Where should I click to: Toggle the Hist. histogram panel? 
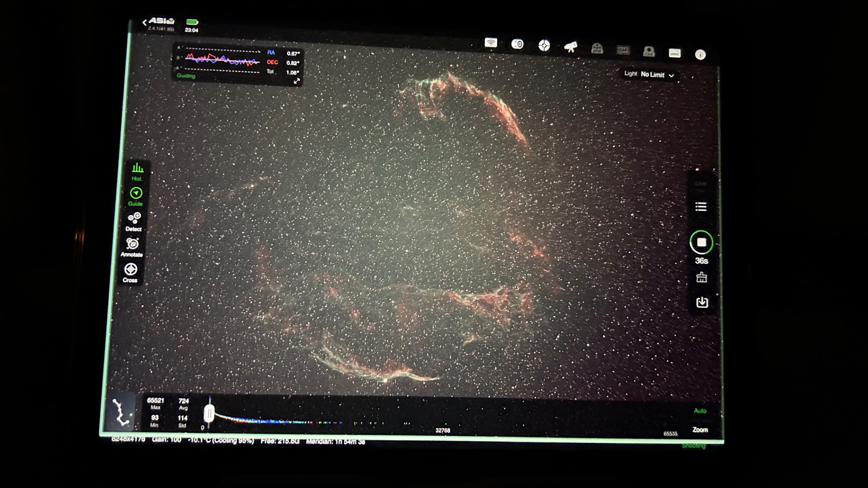click(x=137, y=172)
